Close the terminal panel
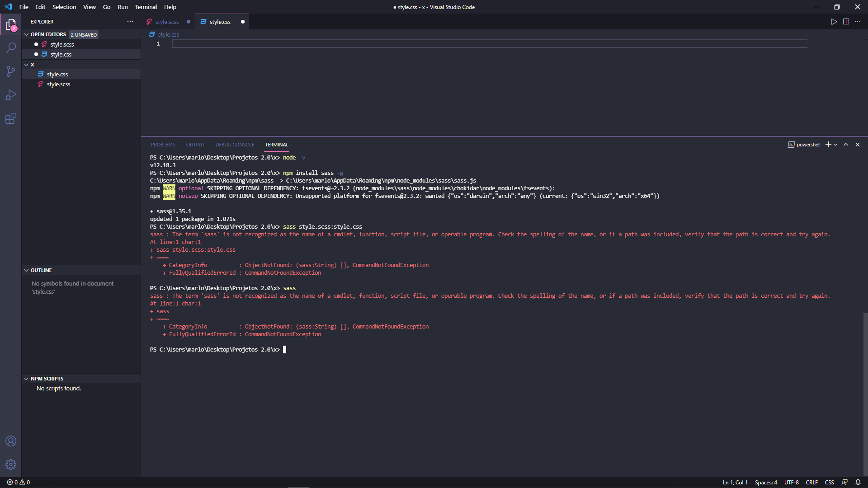 858,145
